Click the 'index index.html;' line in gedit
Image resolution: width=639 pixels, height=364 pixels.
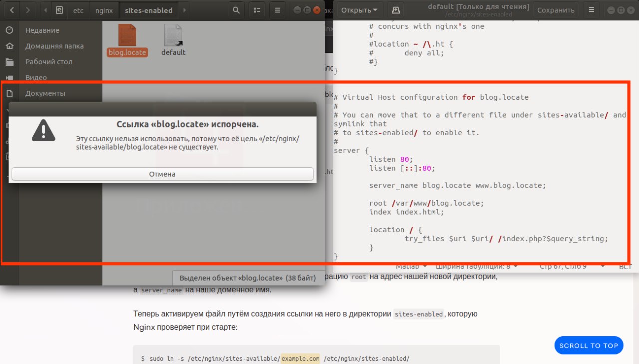407,212
